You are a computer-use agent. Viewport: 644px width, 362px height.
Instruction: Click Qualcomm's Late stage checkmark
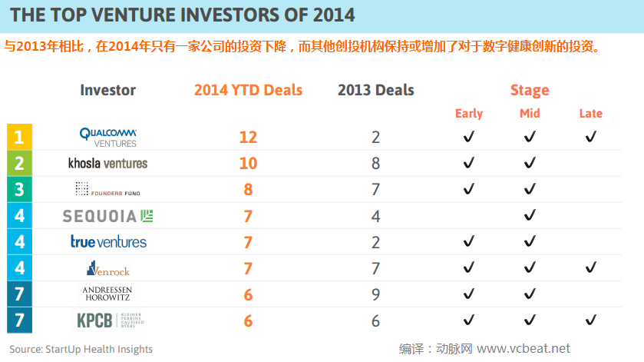(x=590, y=137)
